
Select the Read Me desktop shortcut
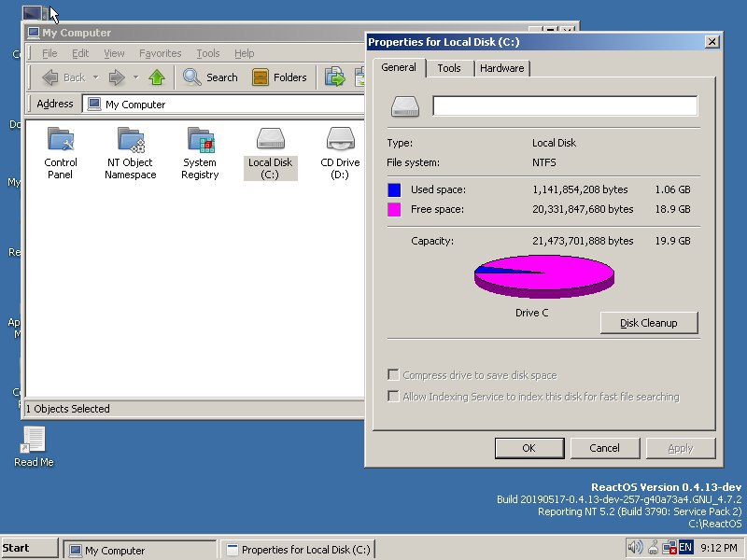pos(34,447)
